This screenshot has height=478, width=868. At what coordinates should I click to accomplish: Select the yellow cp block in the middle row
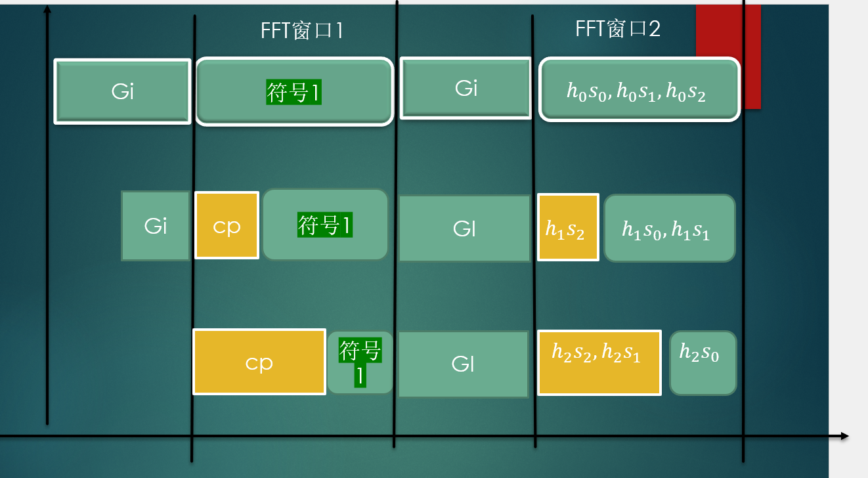click(x=227, y=225)
